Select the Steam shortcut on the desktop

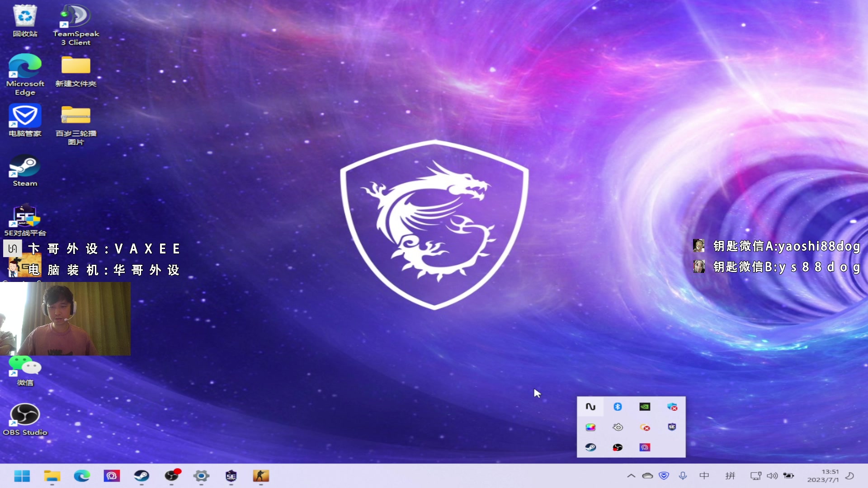coord(25,170)
